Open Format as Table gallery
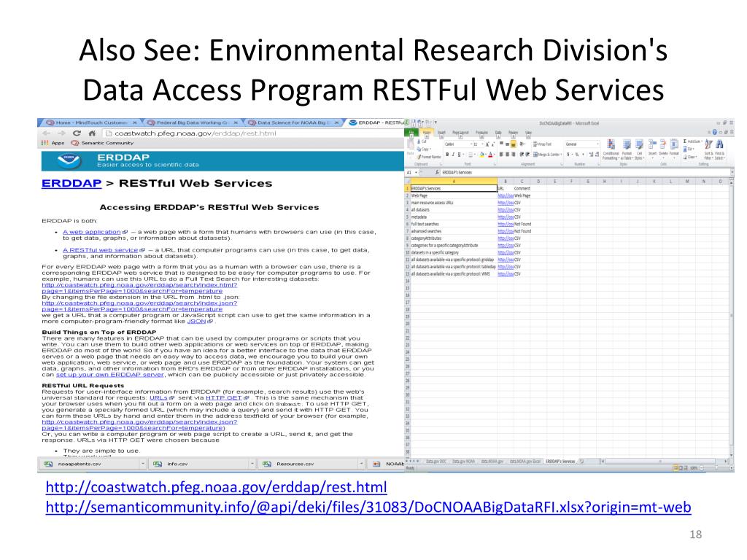This screenshot has width=747, height=560. pos(627,149)
